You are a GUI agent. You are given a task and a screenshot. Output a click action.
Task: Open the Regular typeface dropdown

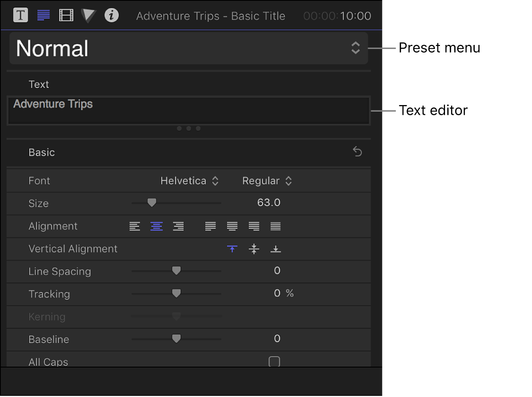tap(268, 180)
